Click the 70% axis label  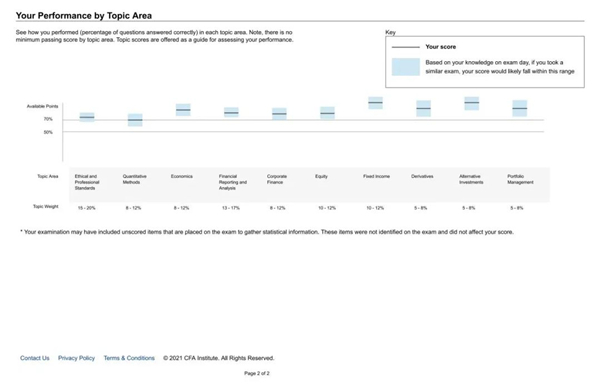coord(48,119)
